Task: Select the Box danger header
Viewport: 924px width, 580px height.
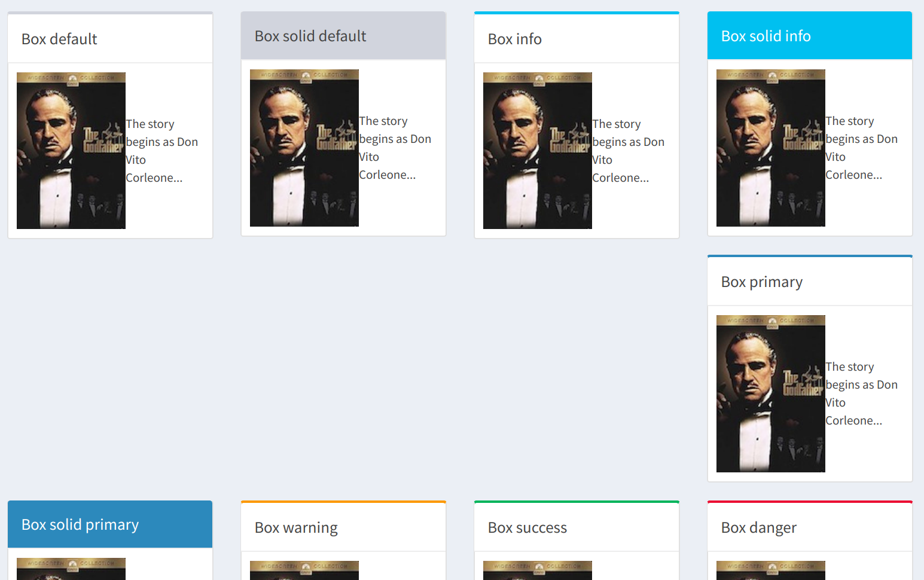Action: [758, 527]
